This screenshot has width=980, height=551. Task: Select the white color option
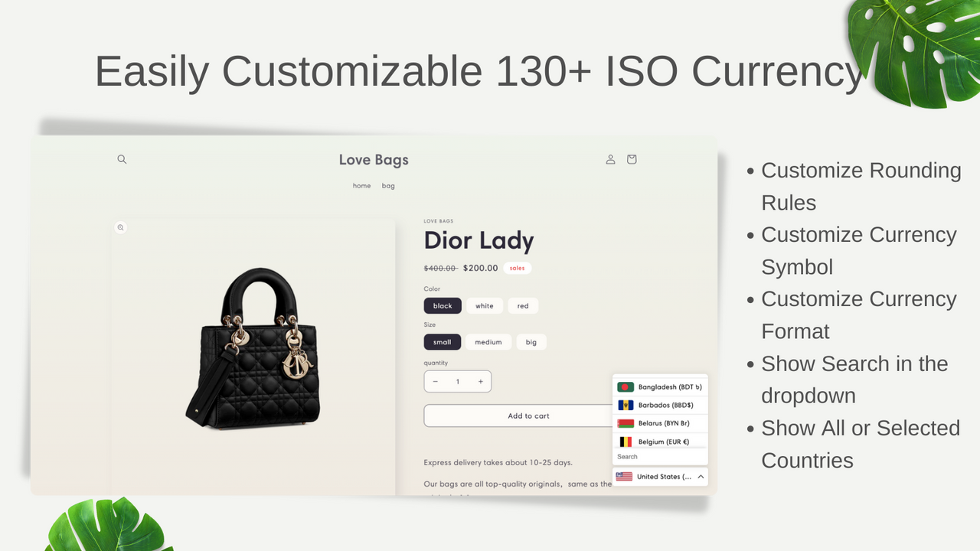tap(485, 305)
